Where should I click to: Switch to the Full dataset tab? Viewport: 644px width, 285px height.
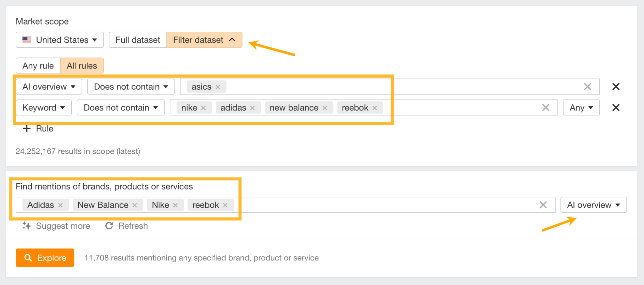pos(138,40)
